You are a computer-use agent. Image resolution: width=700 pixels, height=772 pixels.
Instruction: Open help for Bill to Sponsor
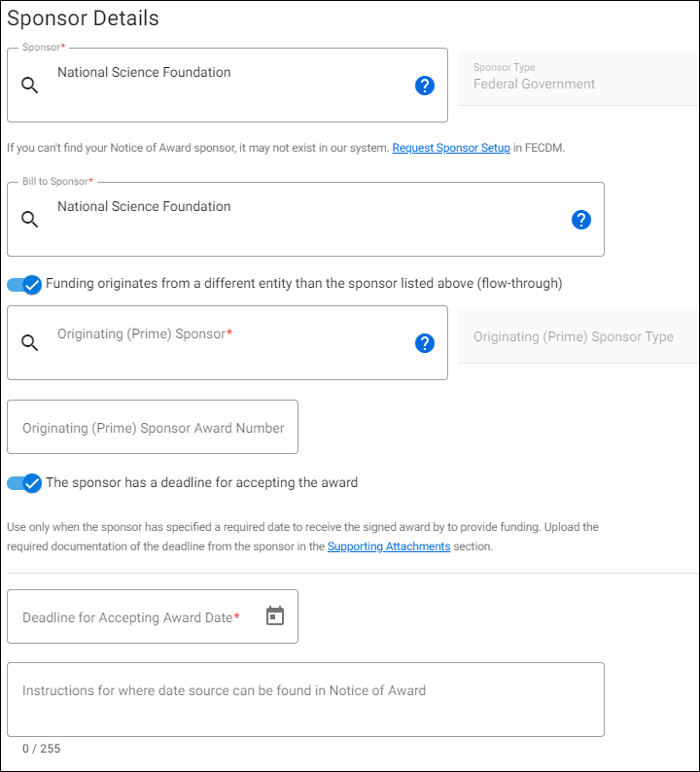coord(580,220)
